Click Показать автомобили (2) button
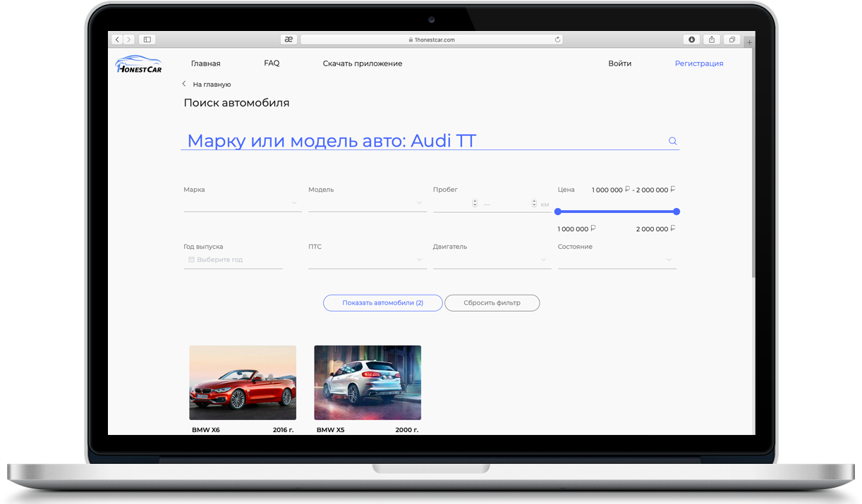 382,303
